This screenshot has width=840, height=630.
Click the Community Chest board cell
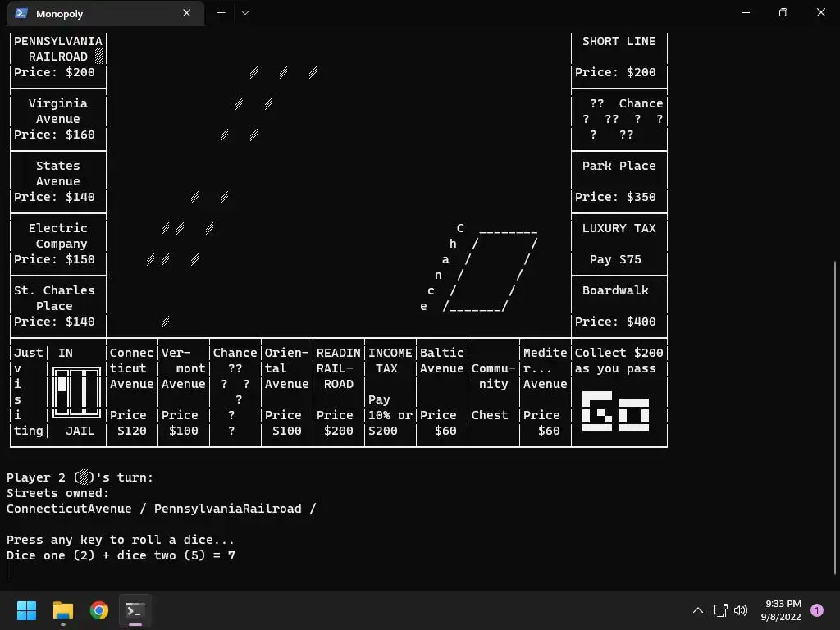point(493,392)
